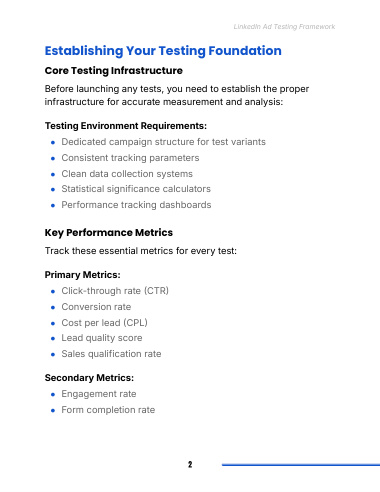Click the 'Establishing Your Testing Foundation' heading
Viewport: 380px width, 492px height.
click(x=163, y=51)
